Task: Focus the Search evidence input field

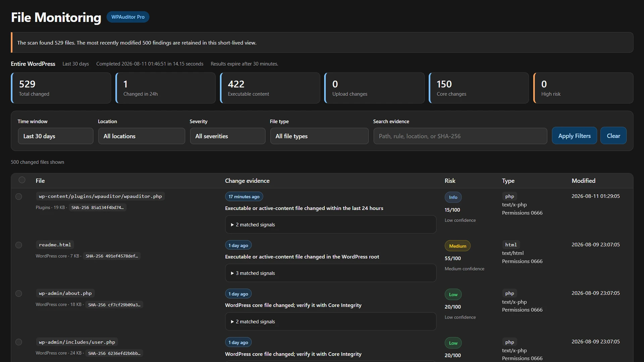Action: [460, 136]
